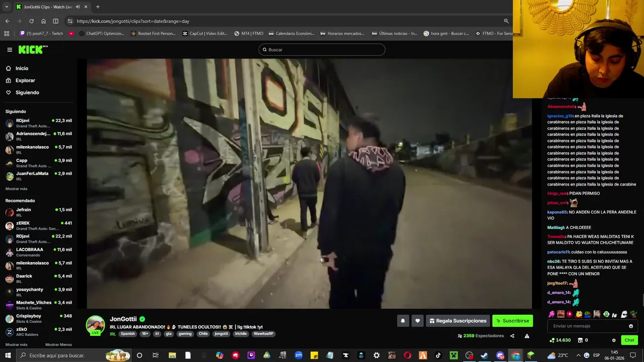Open zEREK recommended channel

pos(39,226)
